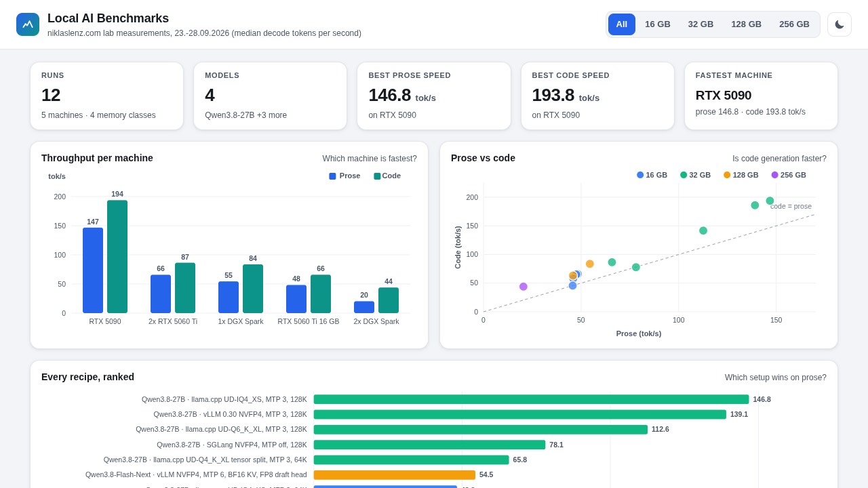Filter runs by 128 GB memory

(x=746, y=24)
